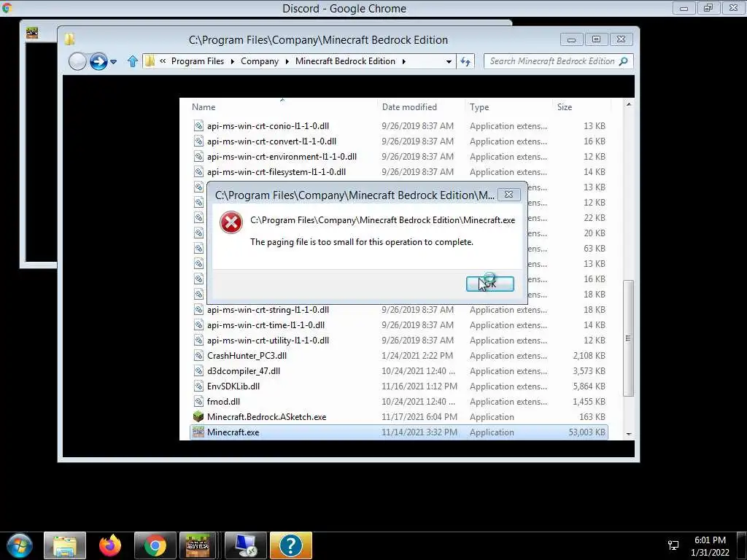Select api-ms-win-crt-conio-l1-1-0.dll file
The width and height of the screenshot is (747, 560).
(268, 126)
